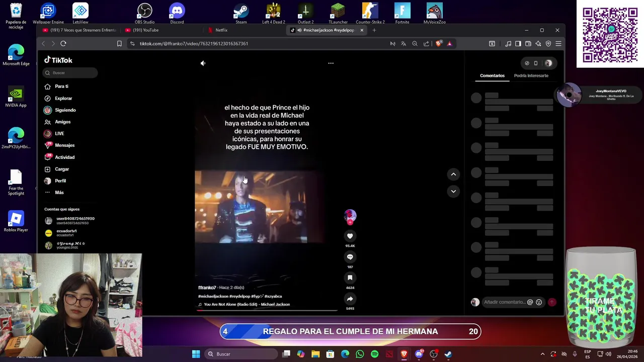Image resolution: width=644 pixels, height=362 pixels.
Task: Open WhatsApp from the taskbar
Action: pos(360,354)
